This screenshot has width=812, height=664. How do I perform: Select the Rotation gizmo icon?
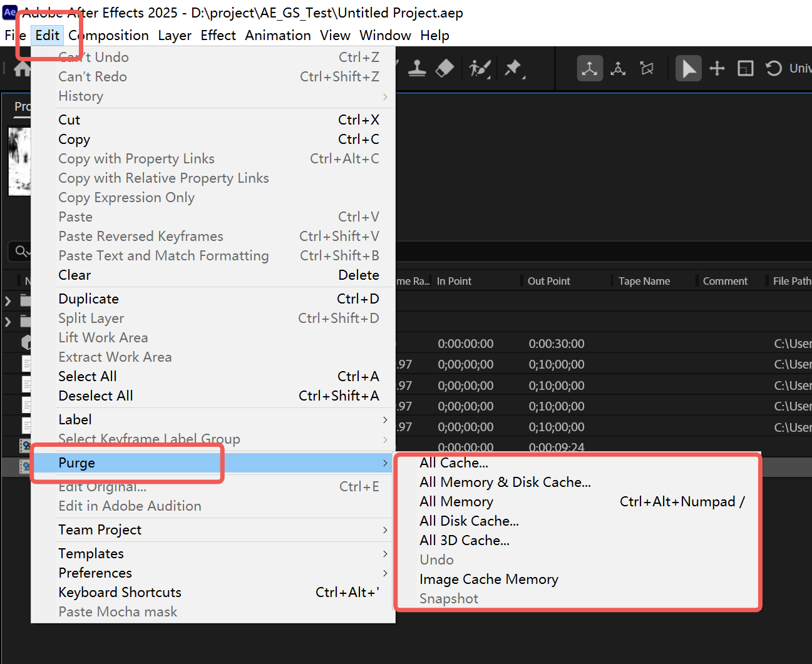774,68
